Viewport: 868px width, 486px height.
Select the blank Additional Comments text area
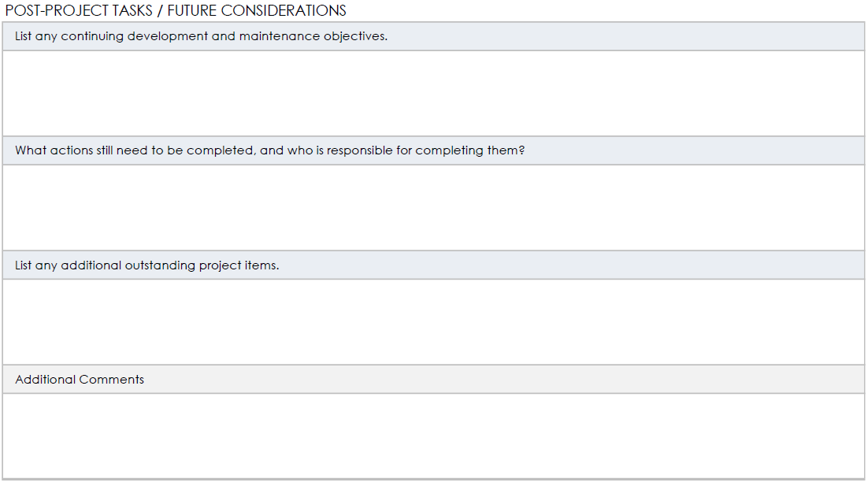(x=433, y=436)
